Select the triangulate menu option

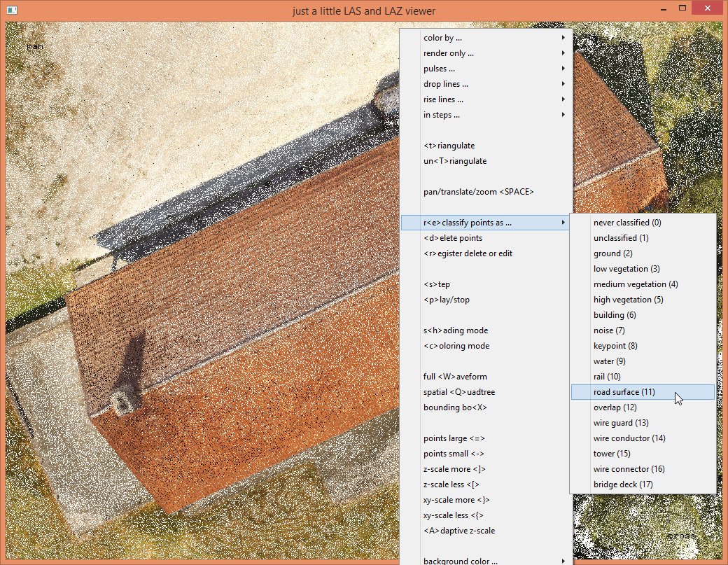[449, 146]
